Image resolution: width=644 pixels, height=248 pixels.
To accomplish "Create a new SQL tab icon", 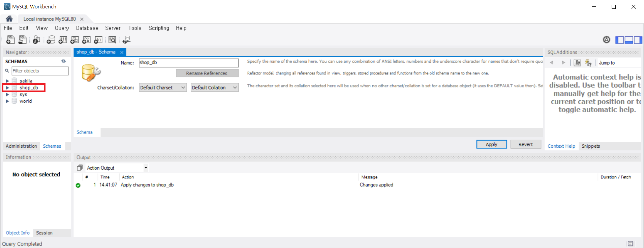I will (x=10, y=40).
